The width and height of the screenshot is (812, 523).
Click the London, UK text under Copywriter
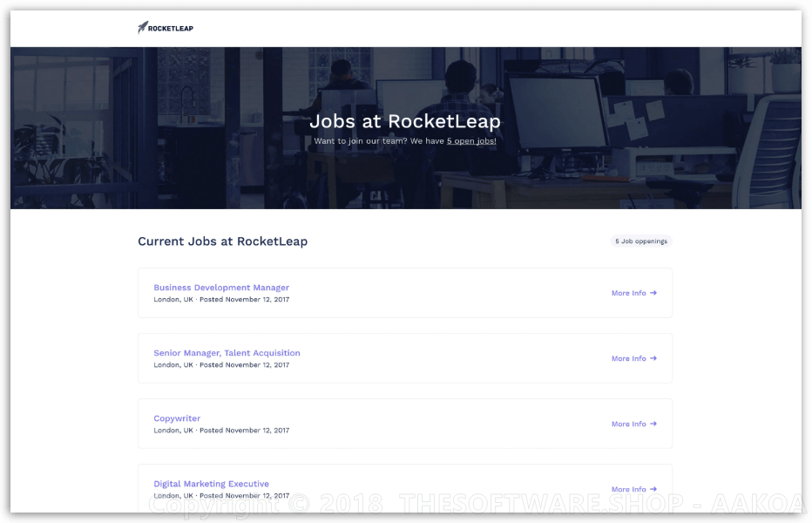172,430
